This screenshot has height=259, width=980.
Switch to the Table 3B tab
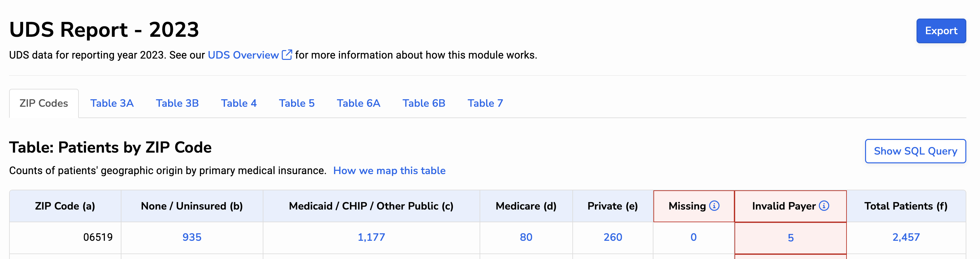tap(177, 103)
